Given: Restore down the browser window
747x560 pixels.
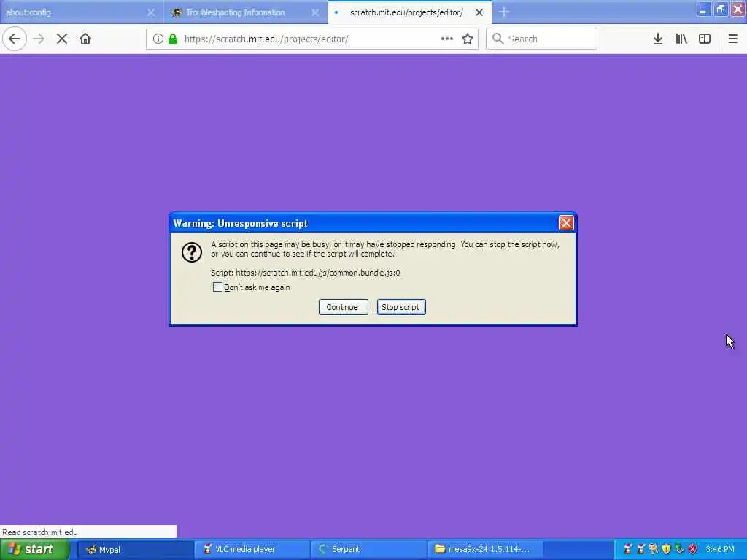Looking at the screenshot, I should [x=720, y=9].
